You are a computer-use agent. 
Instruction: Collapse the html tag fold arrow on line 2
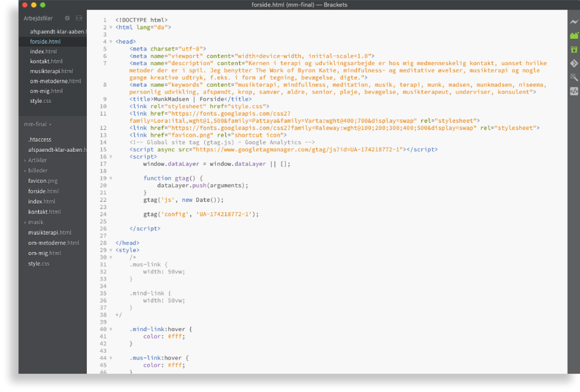pos(111,27)
